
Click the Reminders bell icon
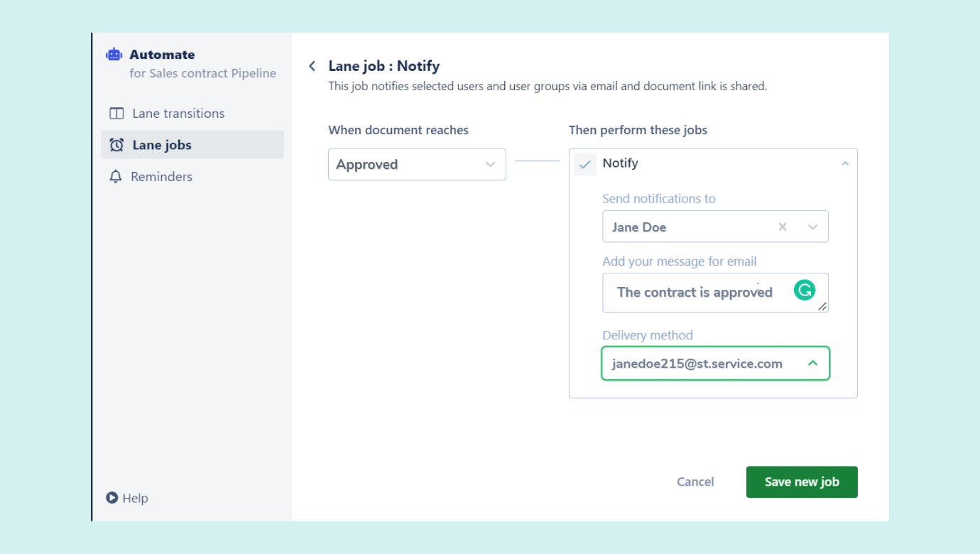click(x=116, y=176)
